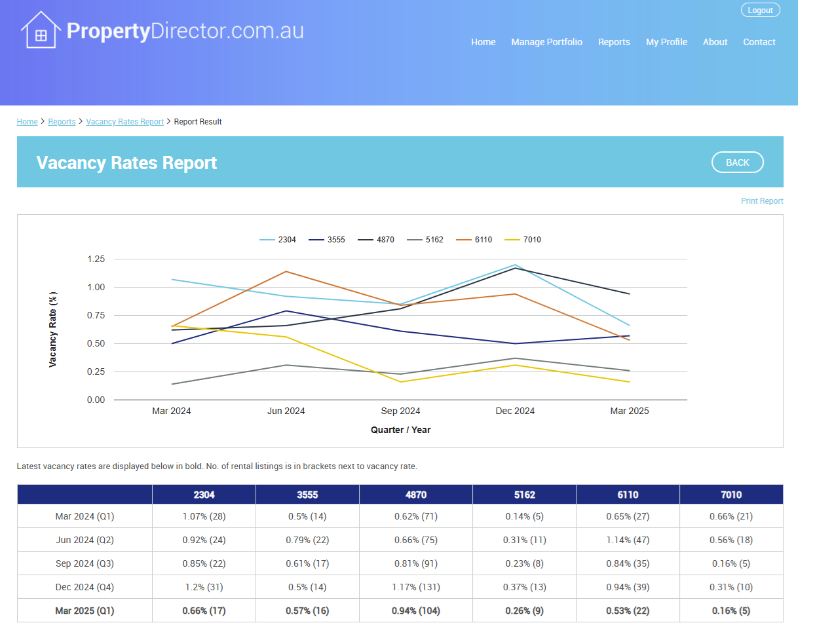Click the 0.53% (22) bold cell

pos(628,611)
